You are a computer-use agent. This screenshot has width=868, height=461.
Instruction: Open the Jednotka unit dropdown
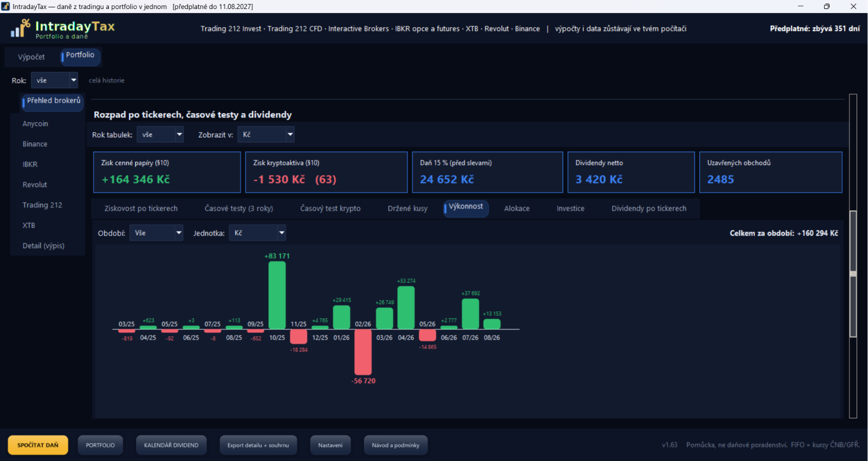tap(257, 233)
